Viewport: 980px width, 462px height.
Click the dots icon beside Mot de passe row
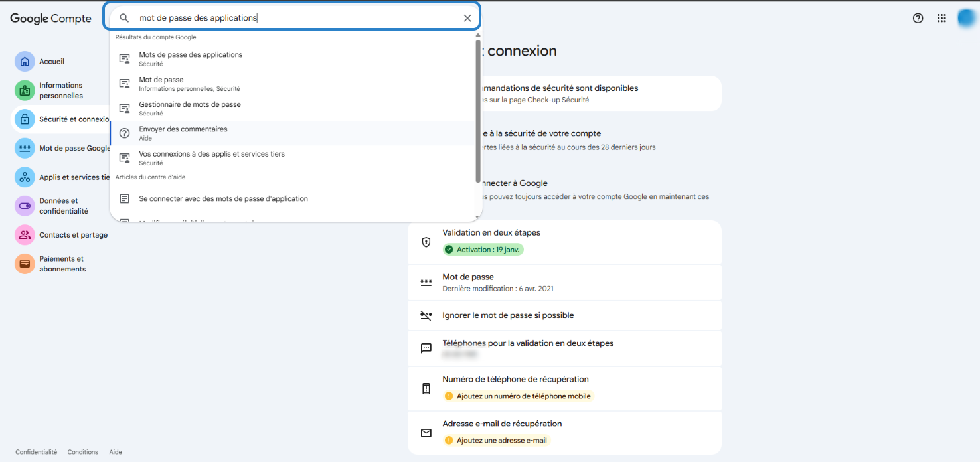[426, 282]
